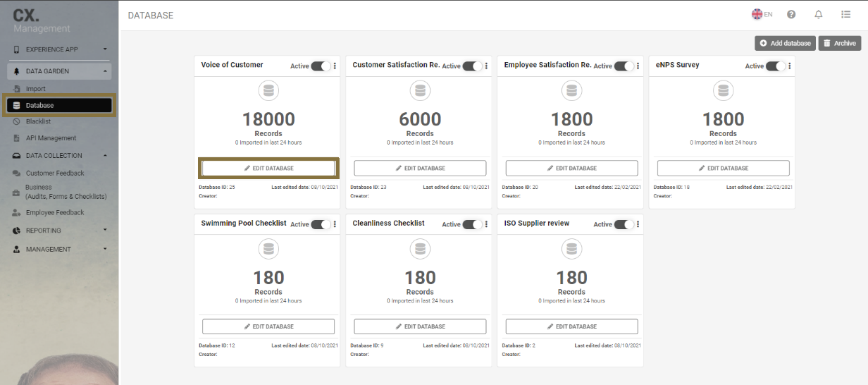Click the database icon on Swimming Pool Checklist card
The height and width of the screenshot is (385, 868).
click(x=268, y=249)
